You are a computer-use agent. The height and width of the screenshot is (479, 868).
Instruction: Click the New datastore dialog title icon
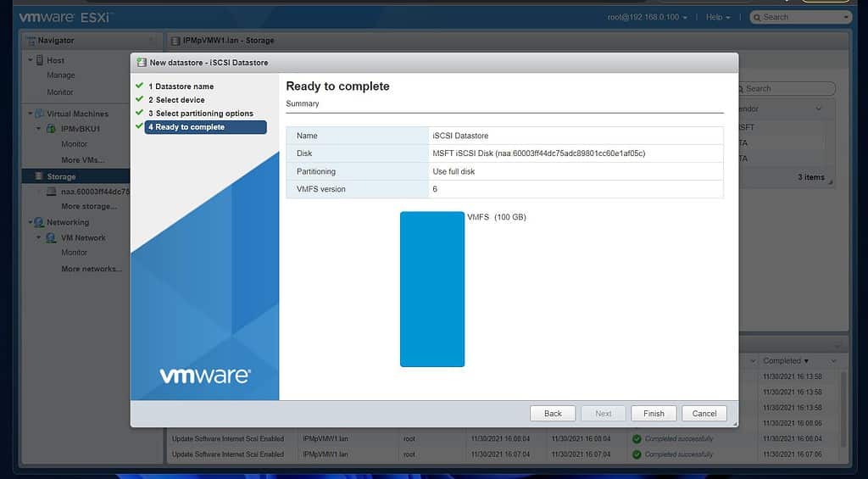[x=142, y=63]
